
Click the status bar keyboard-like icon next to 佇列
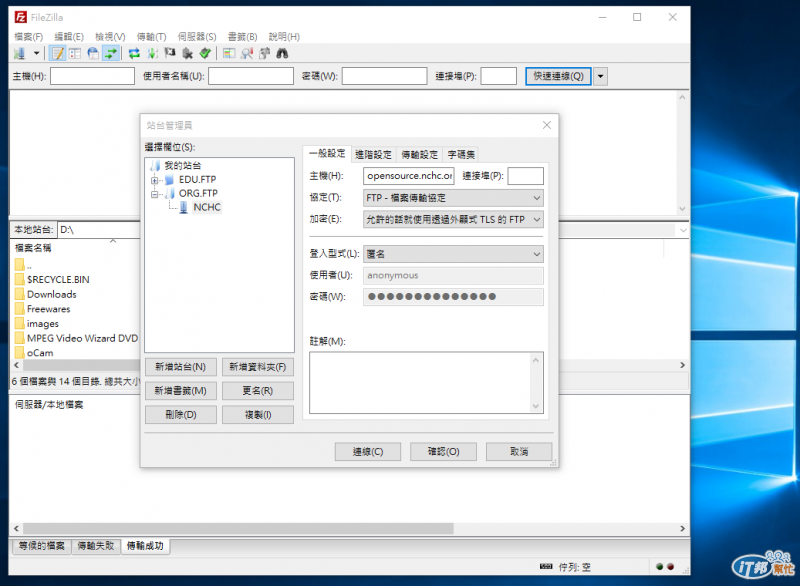tap(546, 567)
